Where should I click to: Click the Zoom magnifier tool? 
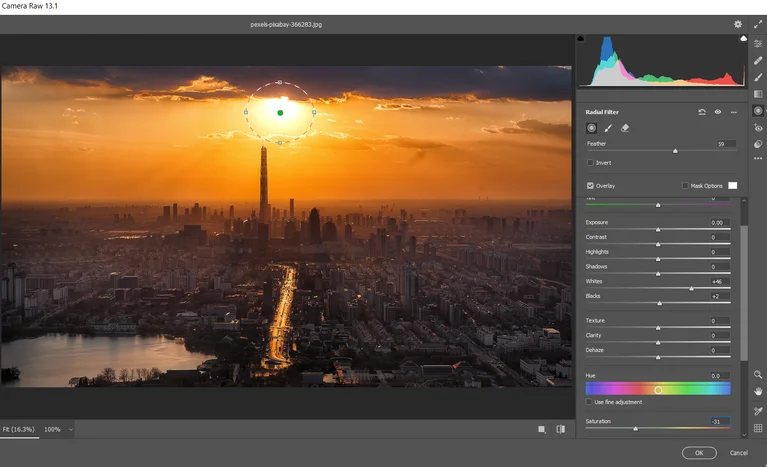tap(758, 374)
